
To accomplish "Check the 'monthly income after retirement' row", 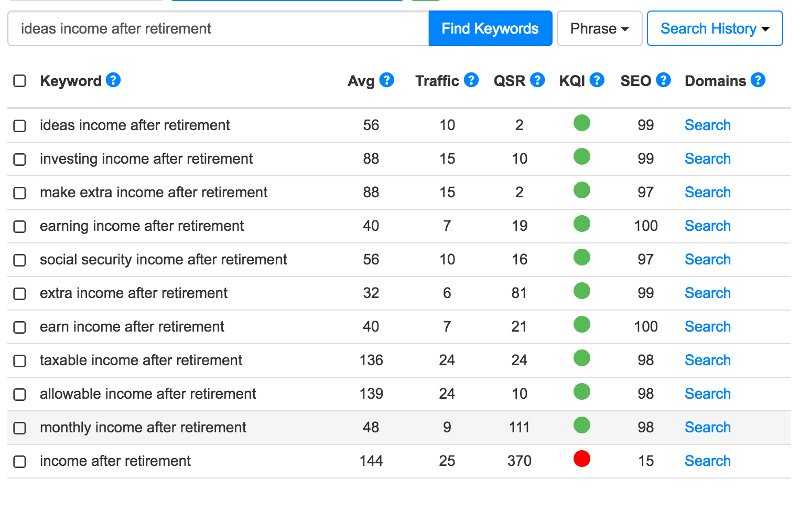I will click(x=19, y=428).
